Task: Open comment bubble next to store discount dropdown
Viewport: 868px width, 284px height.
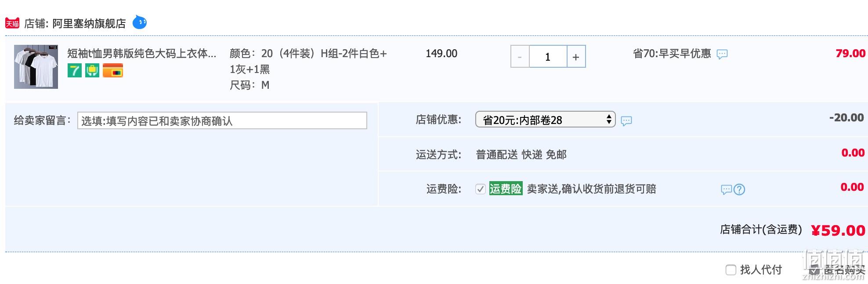Action: [626, 120]
